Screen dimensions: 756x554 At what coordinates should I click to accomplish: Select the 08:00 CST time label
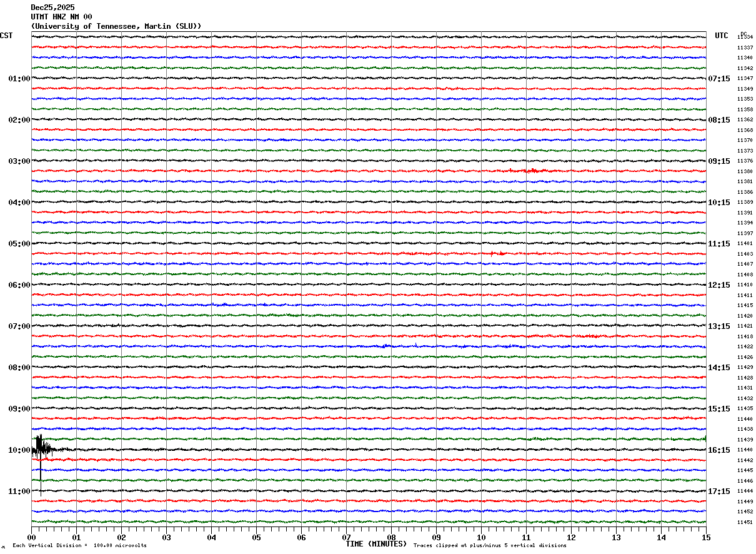(x=19, y=368)
